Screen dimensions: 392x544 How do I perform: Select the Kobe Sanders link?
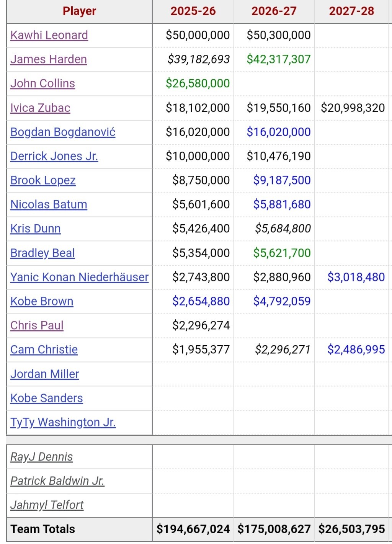pos(47,398)
